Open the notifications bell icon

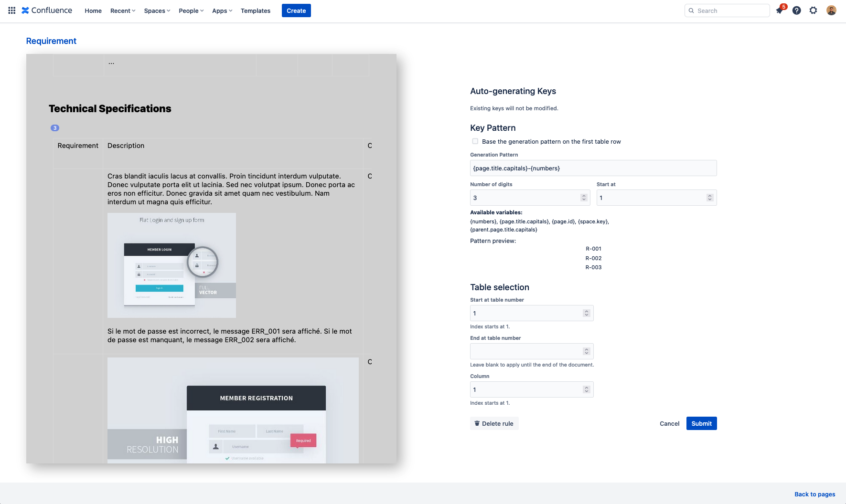coord(780,10)
